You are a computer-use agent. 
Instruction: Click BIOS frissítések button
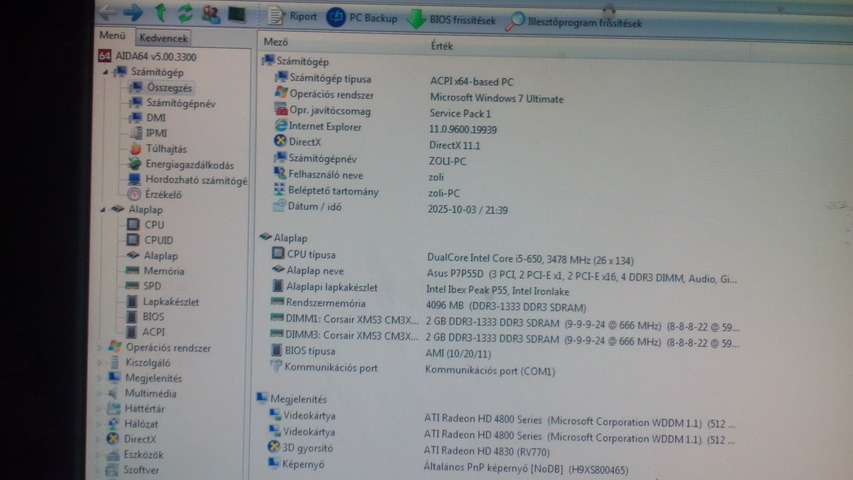click(451, 20)
